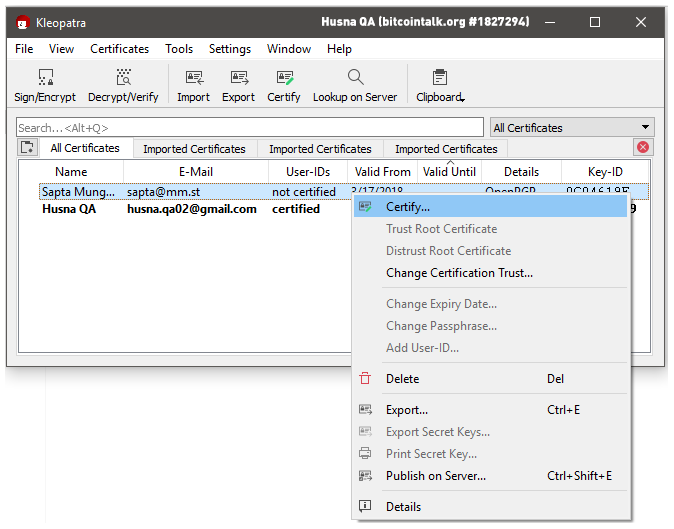Open the Window menu
The width and height of the screenshot is (674, 529).
coord(289,49)
